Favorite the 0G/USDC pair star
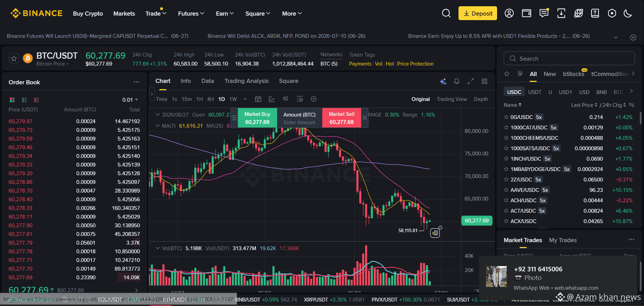The height and width of the screenshot is (306, 644). [506, 117]
